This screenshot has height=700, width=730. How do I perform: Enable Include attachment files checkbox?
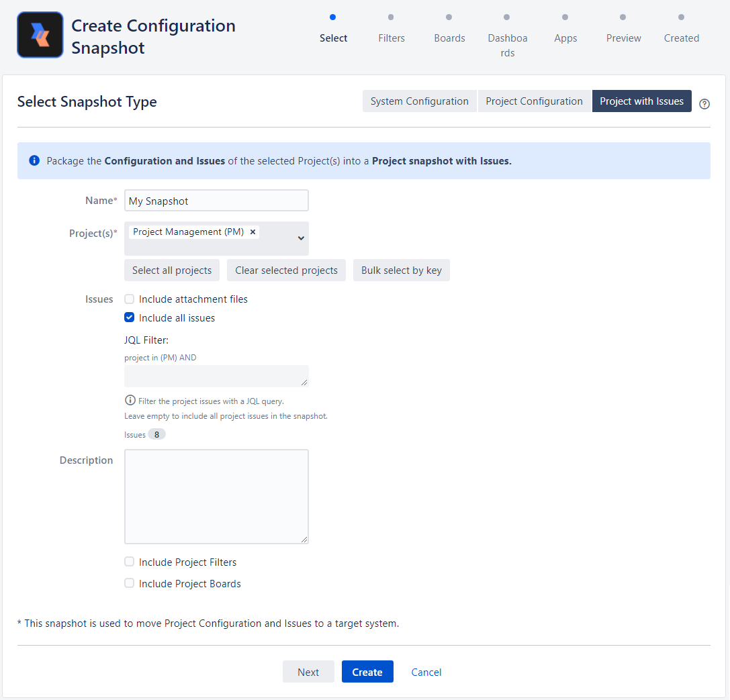click(x=130, y=299)
